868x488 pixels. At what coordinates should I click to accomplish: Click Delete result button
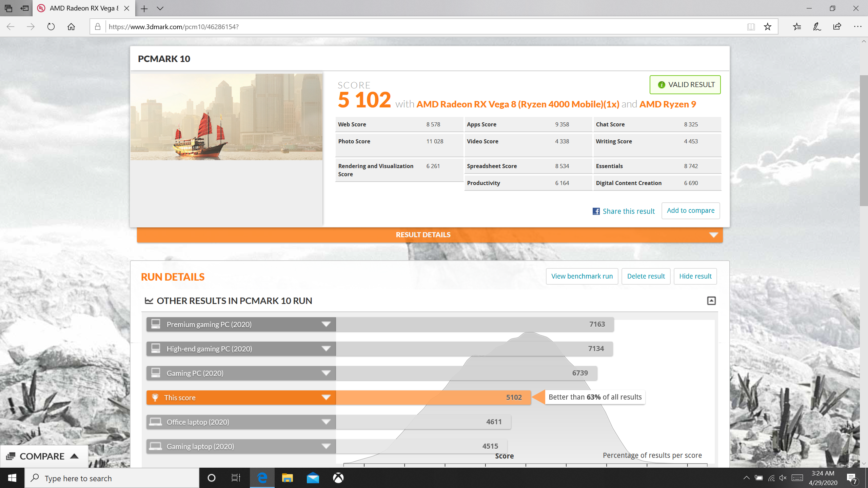[646, 276]
